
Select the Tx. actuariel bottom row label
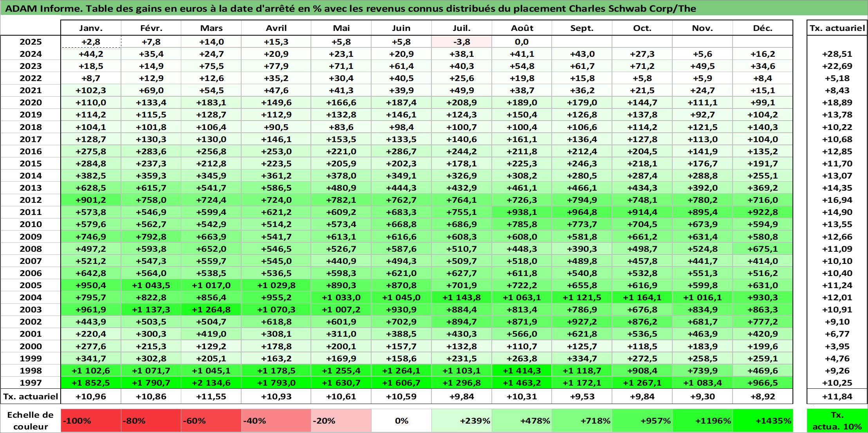click(x=31, y=396)
